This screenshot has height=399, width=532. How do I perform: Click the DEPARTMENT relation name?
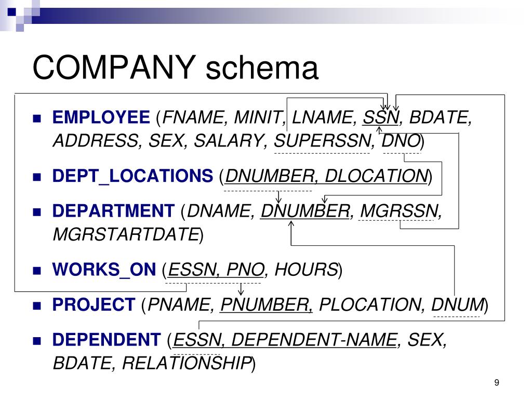click(x=113, y=211)
